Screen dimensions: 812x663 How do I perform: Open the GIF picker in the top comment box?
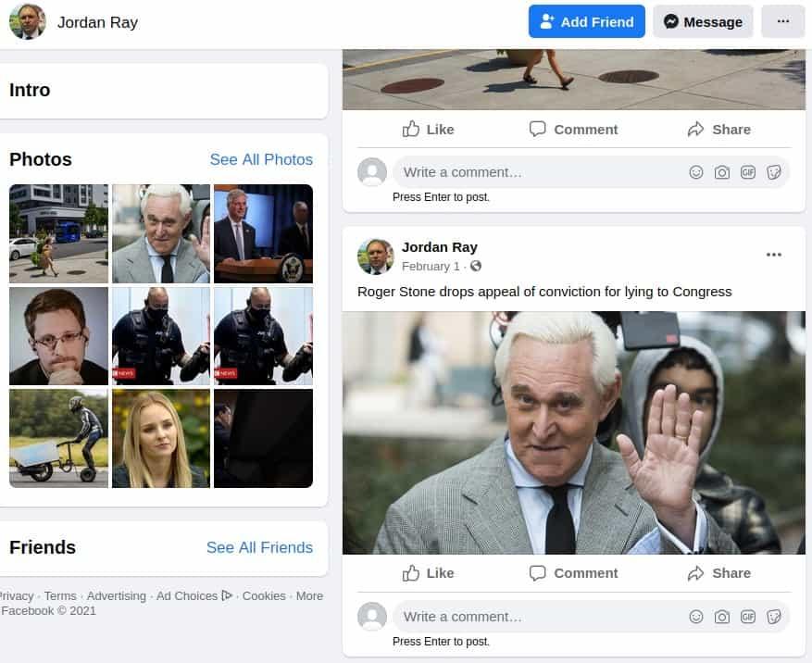pos(748,172)
